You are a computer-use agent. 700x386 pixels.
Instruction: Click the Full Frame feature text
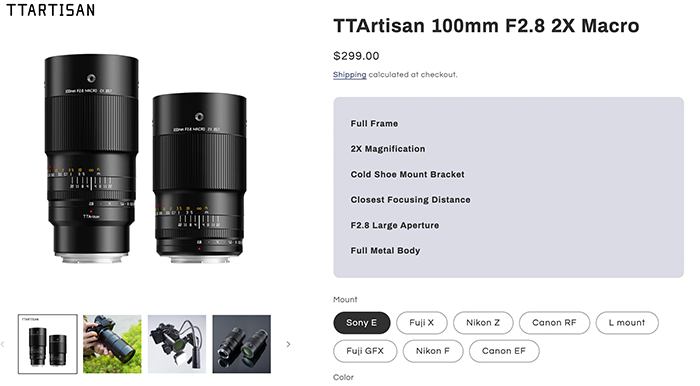(x=374, y=124)
